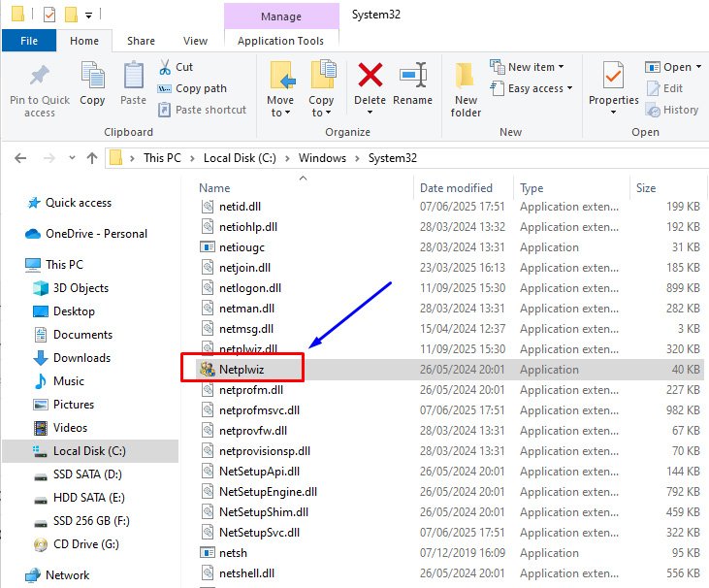Click the Quick Access Toolbar customize arrow

pos(88,16)
